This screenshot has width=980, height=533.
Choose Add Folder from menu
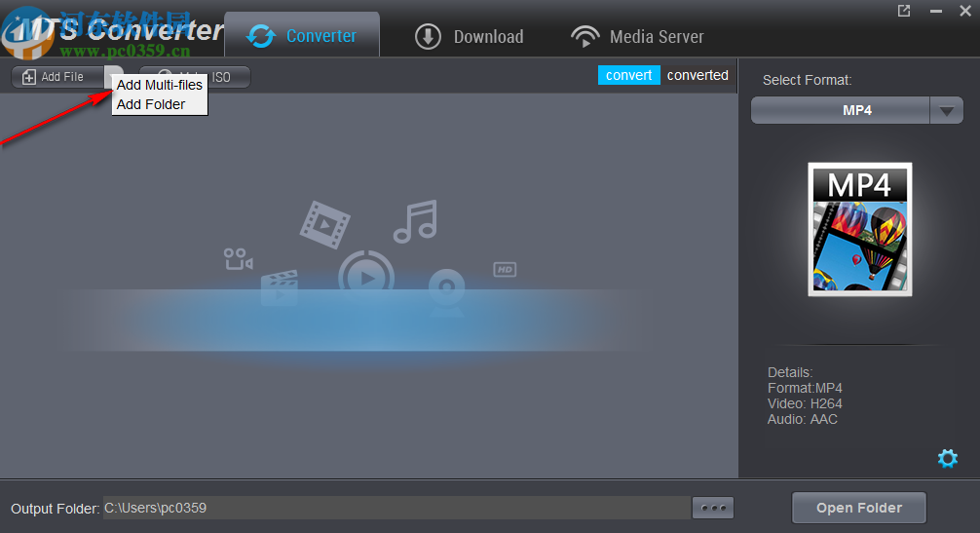click(151, 104)
